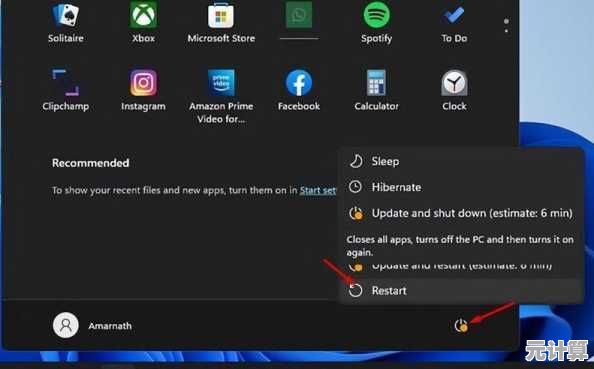This screenshot has height=369, width=594.
Task: Launch the Xbox app
Action: pos(143,22)
